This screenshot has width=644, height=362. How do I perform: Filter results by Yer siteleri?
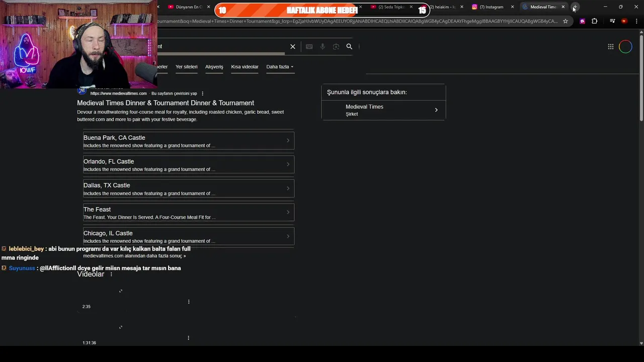click(187, 67)
